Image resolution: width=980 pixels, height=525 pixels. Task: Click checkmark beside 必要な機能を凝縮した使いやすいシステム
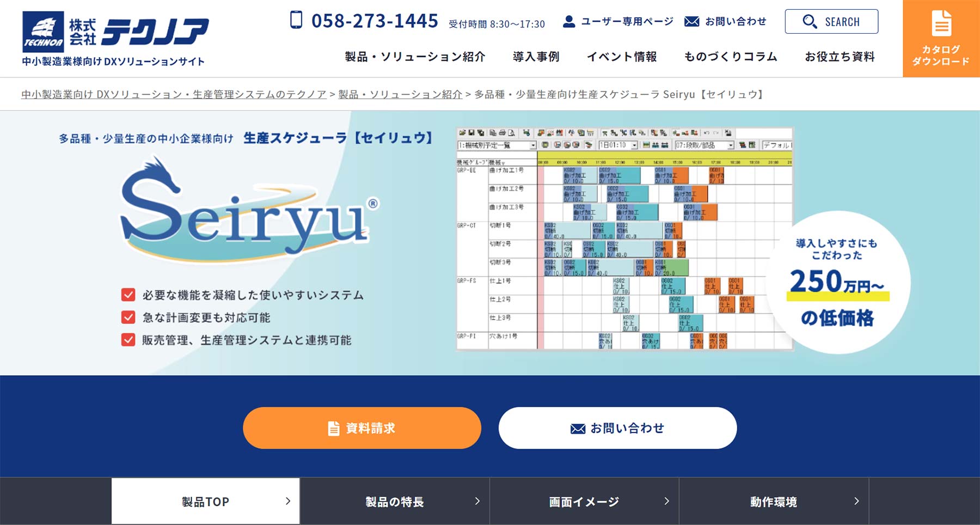point(128,295)
